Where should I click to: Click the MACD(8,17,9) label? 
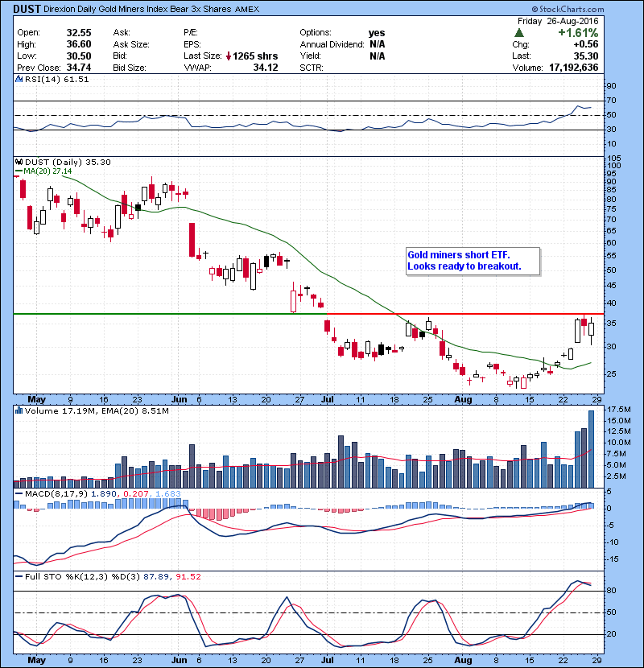pyautogui.click(x=56, y=494)
